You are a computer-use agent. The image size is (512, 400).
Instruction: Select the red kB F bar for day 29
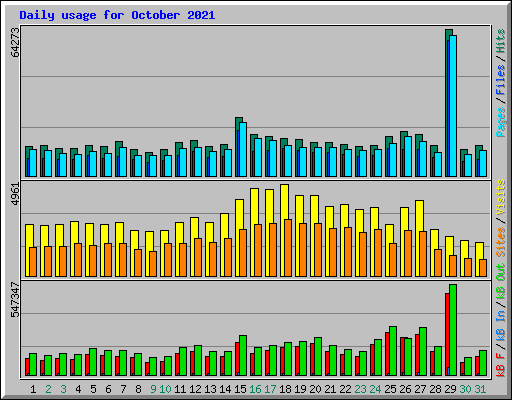(x=447, y=335)
